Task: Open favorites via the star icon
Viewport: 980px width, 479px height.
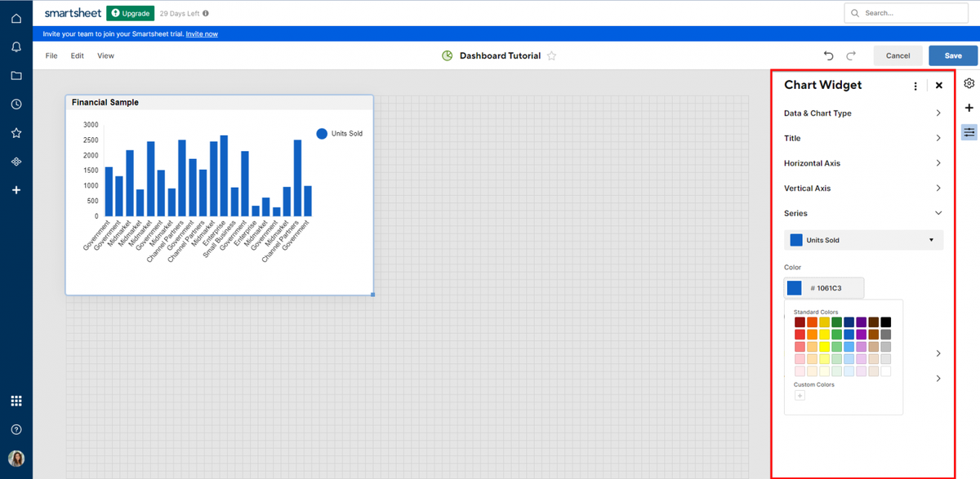Action: click(16, 132)
